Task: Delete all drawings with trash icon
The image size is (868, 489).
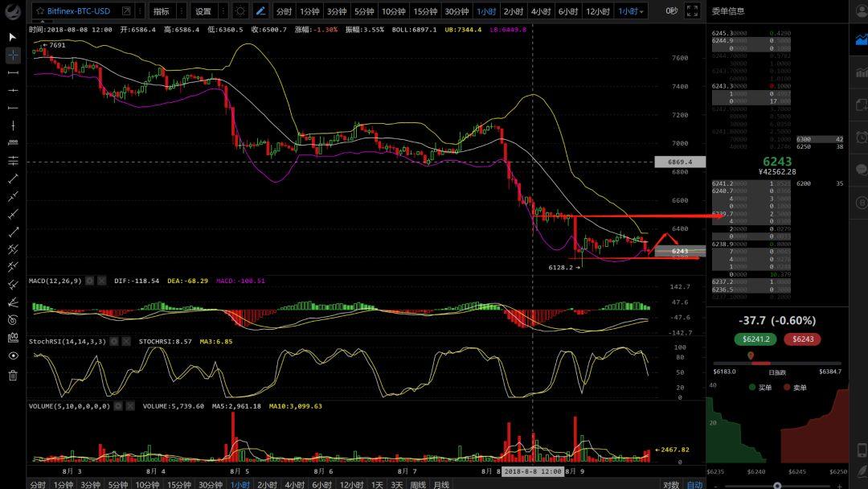Action: pos(13,376)
